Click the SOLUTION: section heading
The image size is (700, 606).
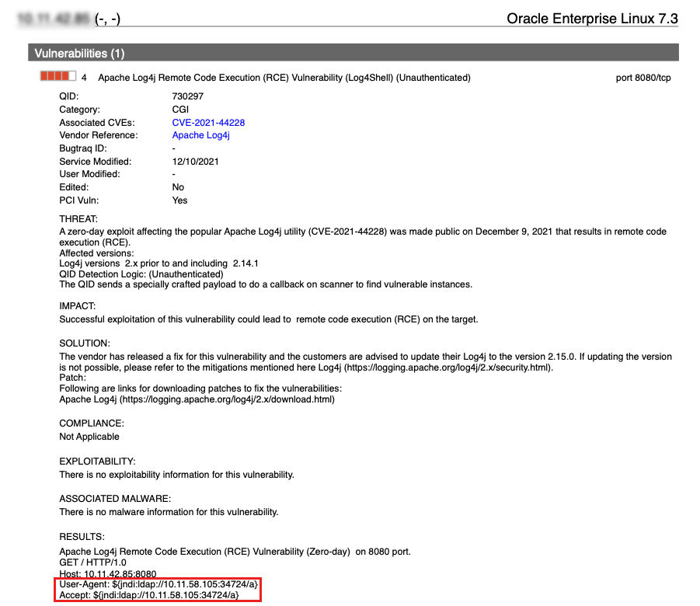85,343
